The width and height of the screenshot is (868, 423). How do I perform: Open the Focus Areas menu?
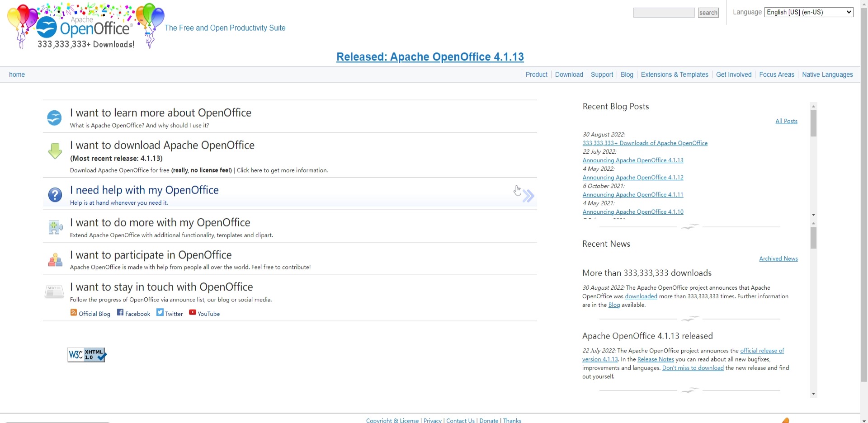point(776,75)
